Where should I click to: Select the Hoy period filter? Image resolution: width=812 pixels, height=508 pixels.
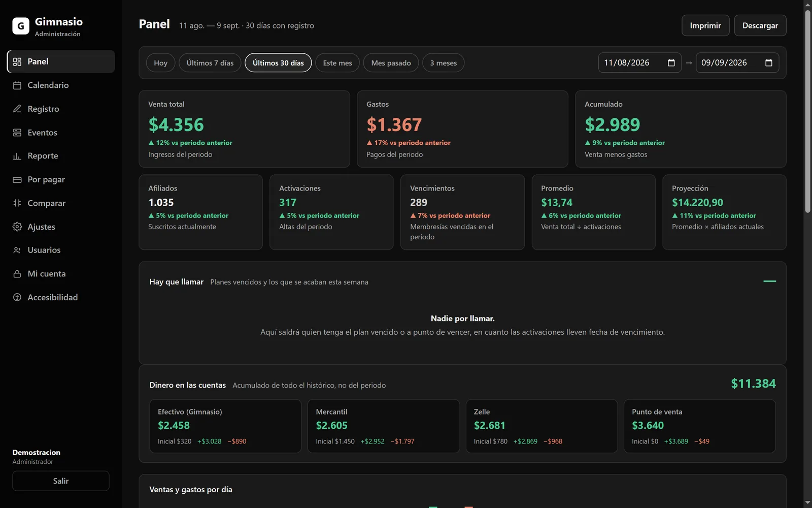161,63
